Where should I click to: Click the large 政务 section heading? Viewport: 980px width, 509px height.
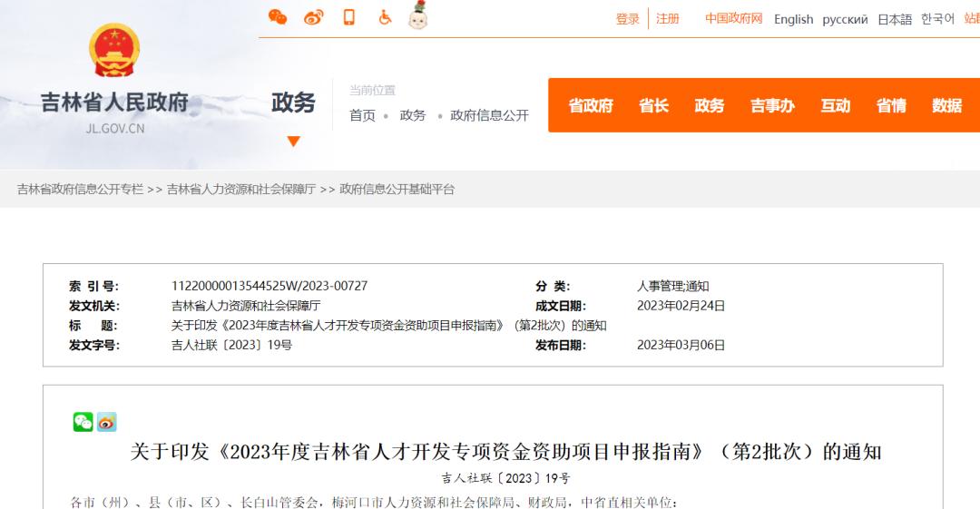pyautogui.click(x=294, y=103)
